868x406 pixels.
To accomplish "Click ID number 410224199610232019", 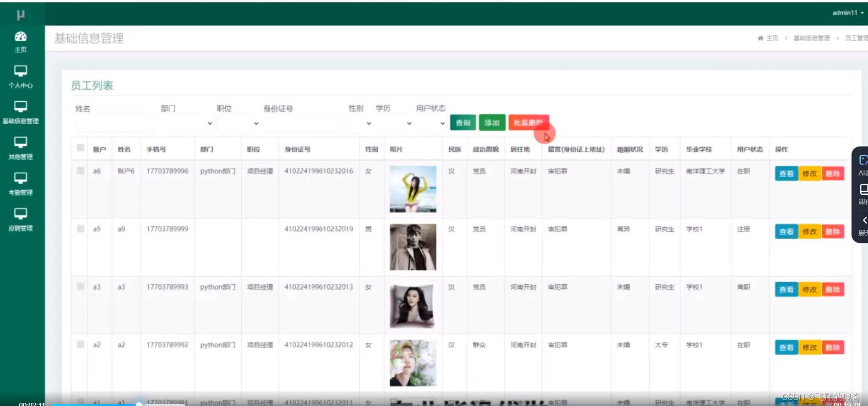I will click(319, 229).
